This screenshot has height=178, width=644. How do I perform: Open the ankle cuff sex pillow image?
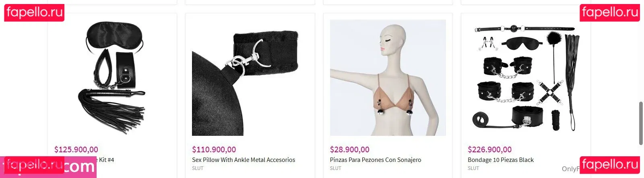(x=250, y=78)
